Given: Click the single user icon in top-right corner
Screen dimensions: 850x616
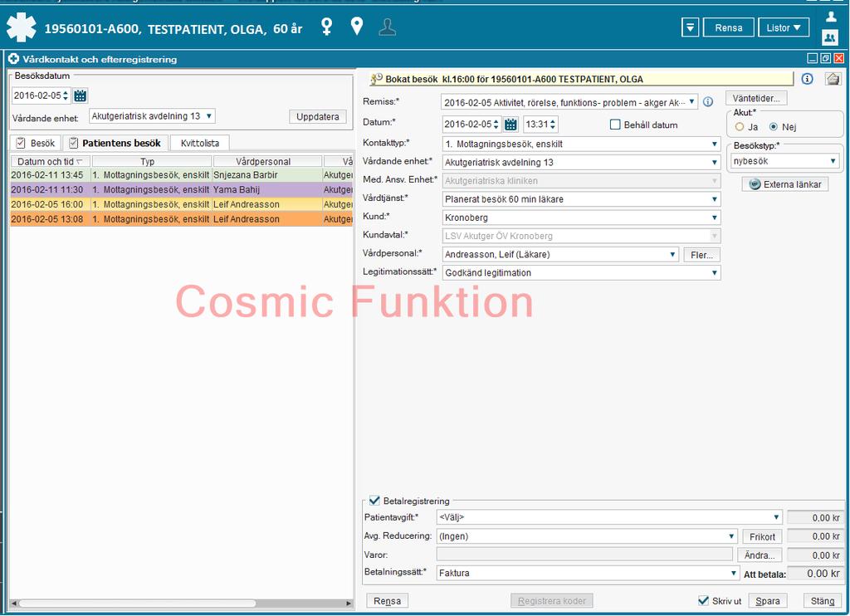Looking at the screenshot, I should [830, 16].
